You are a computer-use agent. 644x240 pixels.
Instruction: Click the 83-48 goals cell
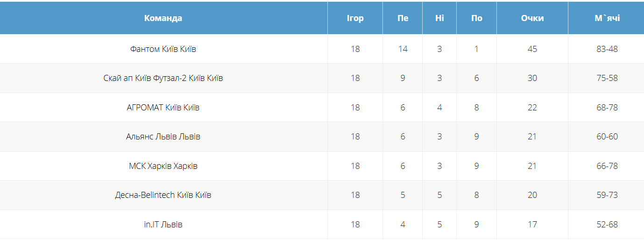607,49
